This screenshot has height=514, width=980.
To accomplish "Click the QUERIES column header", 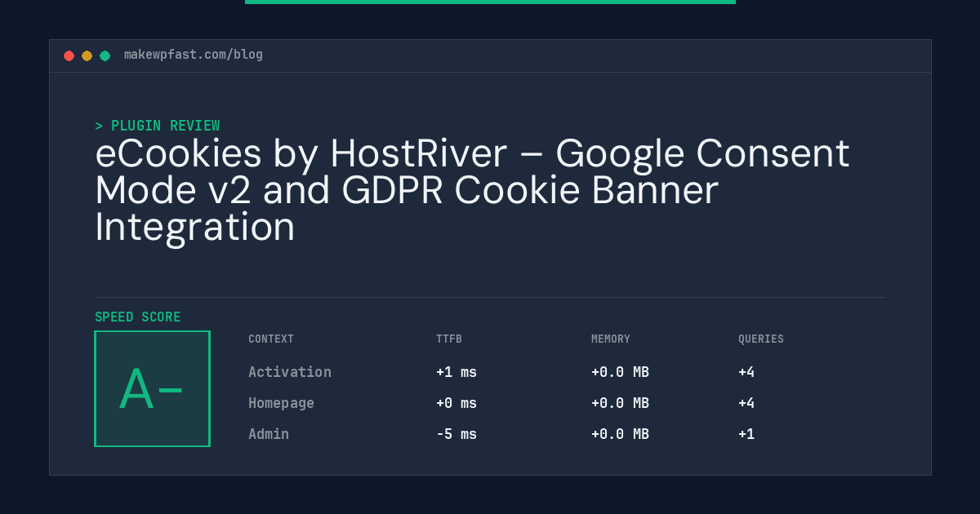I will [x=761, y=339].
